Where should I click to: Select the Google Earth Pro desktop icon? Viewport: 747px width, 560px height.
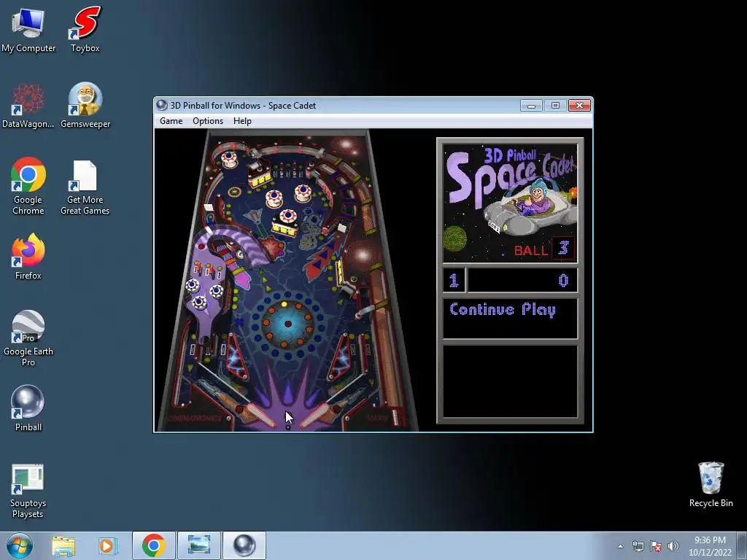28,338
